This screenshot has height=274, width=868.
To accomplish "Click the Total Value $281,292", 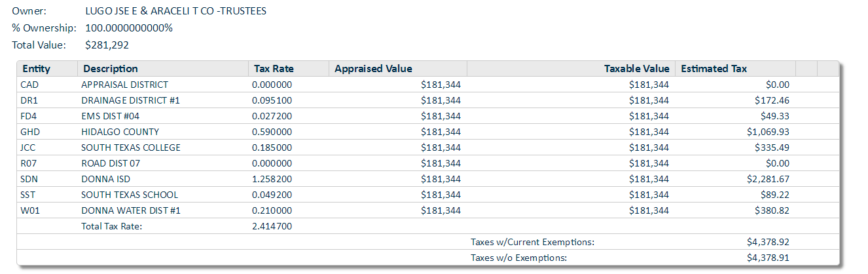I will [x=107, y=45].
